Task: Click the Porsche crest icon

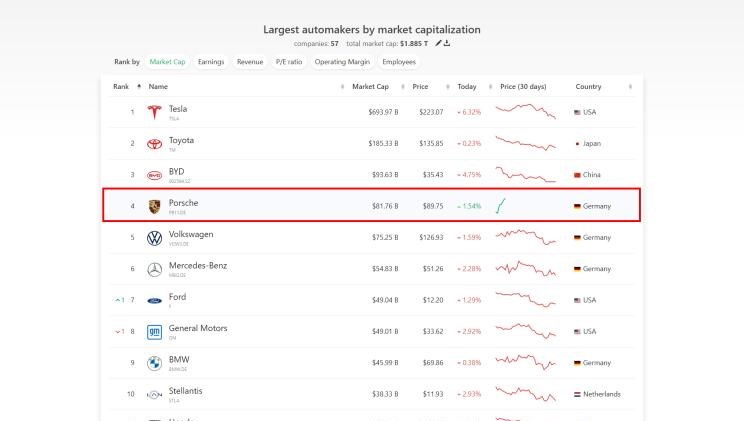Action: (x=154, y=206)
